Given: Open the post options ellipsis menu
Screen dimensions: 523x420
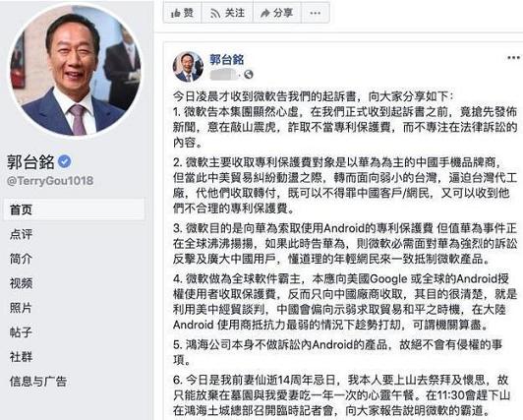Looking at the screenshot, I should (x=513, y=58).
